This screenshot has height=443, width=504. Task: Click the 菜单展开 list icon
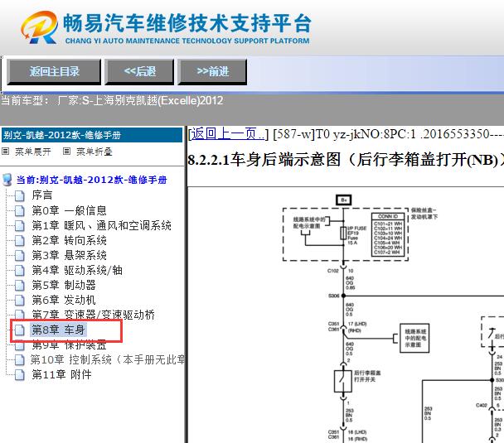tap(6, 151)
